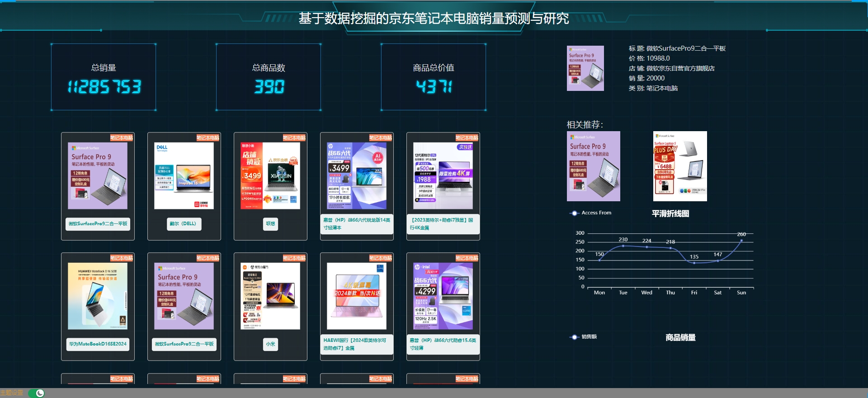Select the Thu data point labeled 218
868x398 pixels.
point(670,248)
